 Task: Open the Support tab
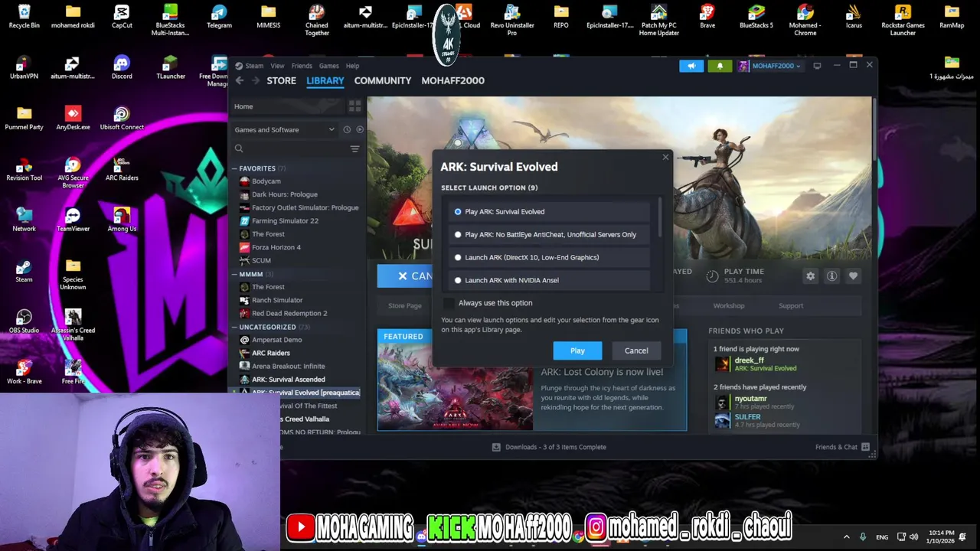[791, 305]
